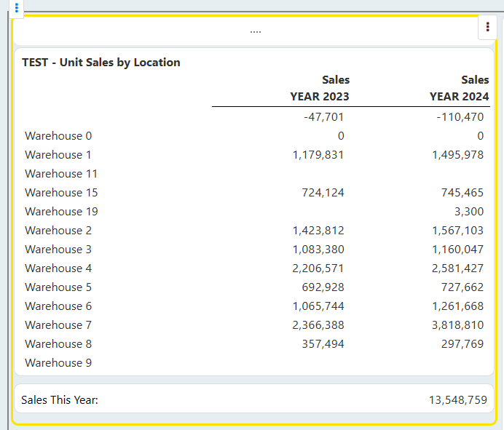Click the unlabeled row's -47,701 value

click(x=323, y=117)
